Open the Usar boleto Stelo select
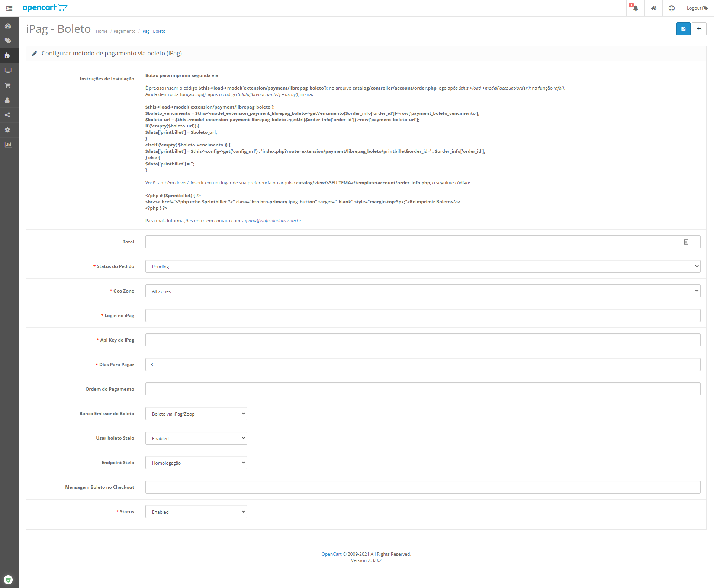The image size is (714, 588). click(x=196, y=438)
